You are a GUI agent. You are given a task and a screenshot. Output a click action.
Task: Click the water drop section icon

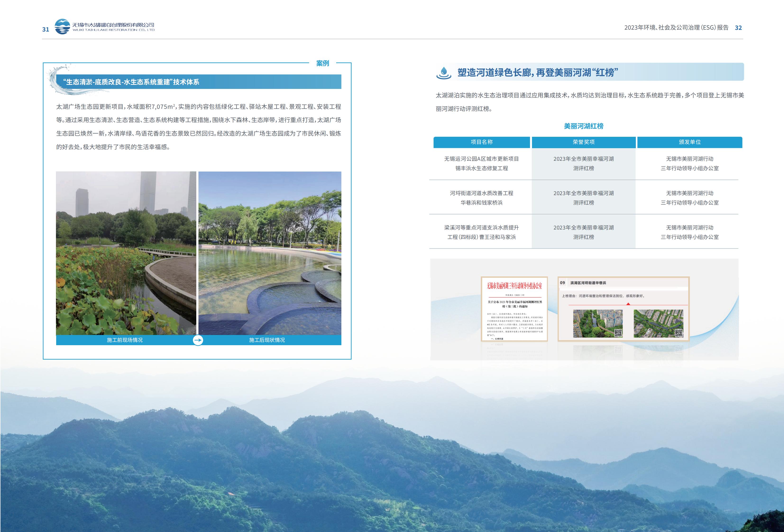(x=444, y=73)
